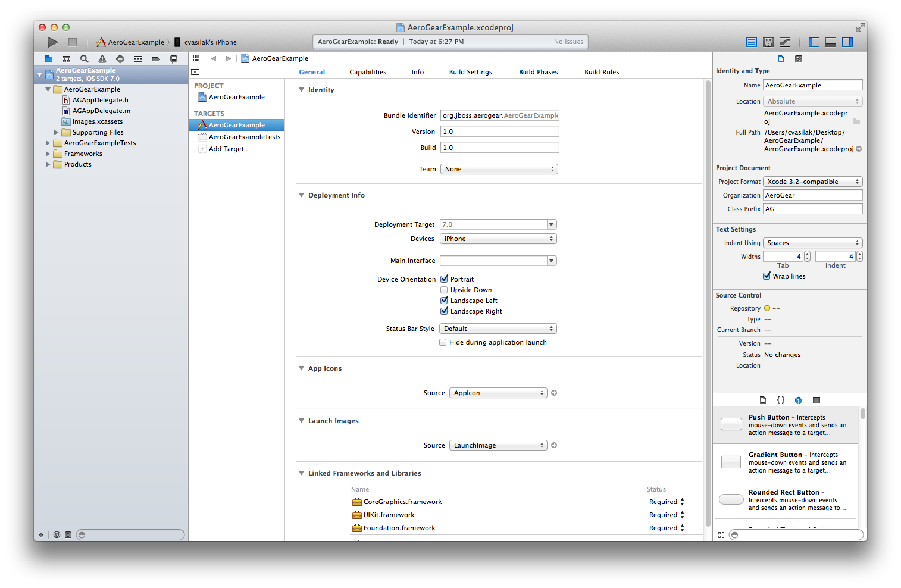
Task: Open the Test navigator
Action: pyautogui.click(x=120, y=59)
